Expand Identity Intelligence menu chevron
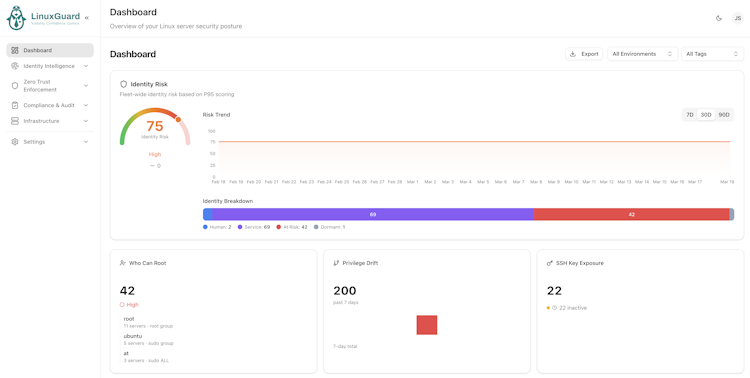 pyautogui.click(x=86, y=66)
